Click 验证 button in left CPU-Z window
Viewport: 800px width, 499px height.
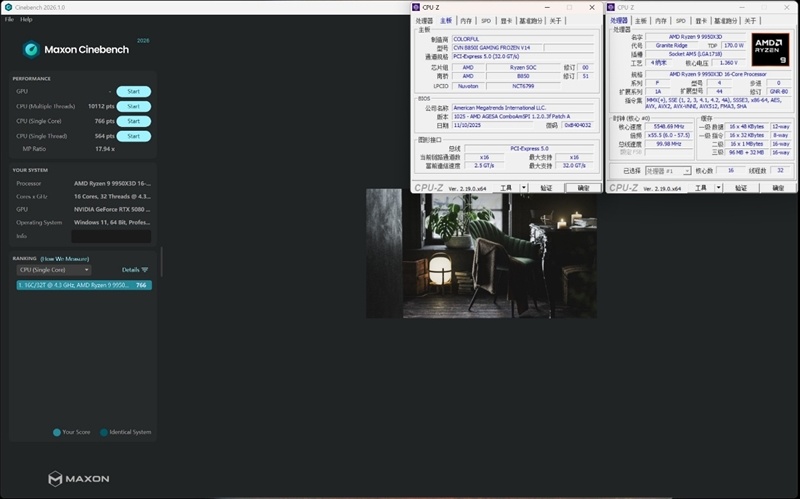[546, 188]
